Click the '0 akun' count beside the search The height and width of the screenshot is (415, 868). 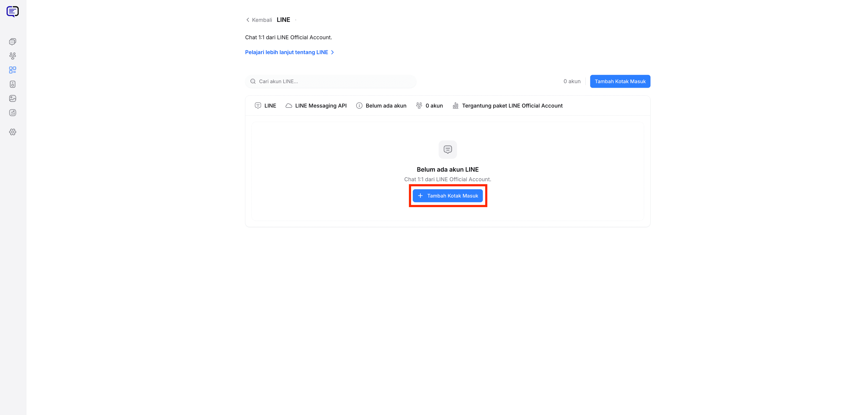572,82
